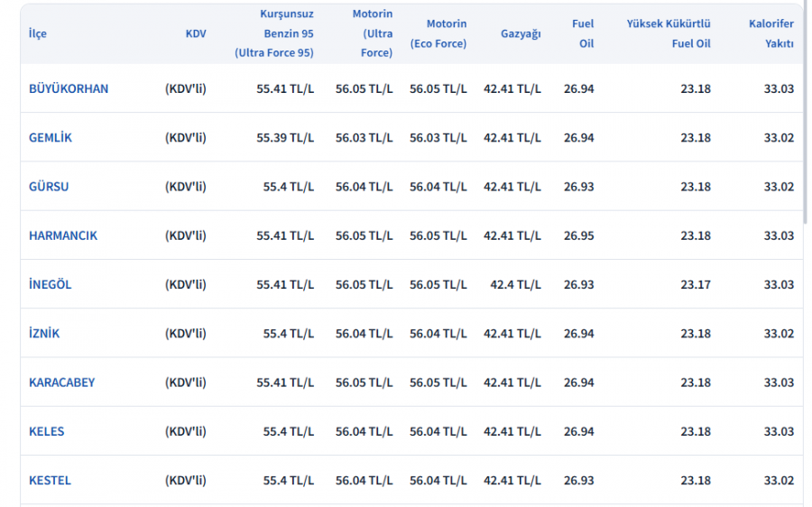Click the İlçe column header
This screenshot has width=812, height=507.
(x=38, y=33)
